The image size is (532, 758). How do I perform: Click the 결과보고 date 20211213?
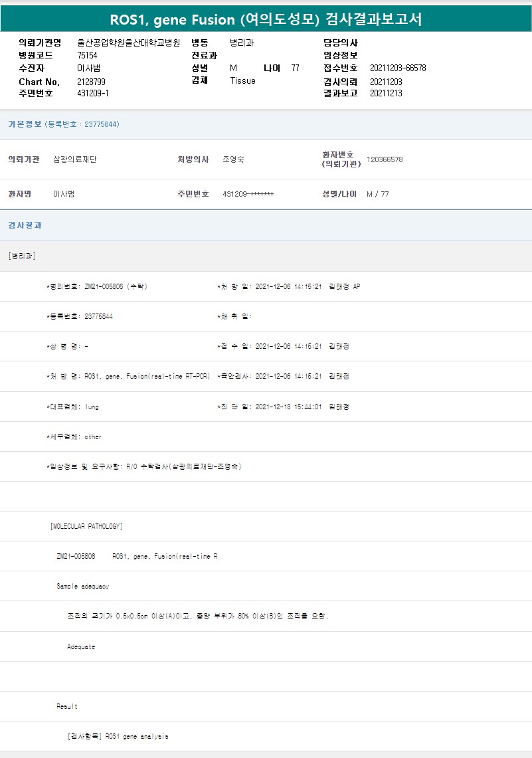pyautogui.click(x=386, y=94)
